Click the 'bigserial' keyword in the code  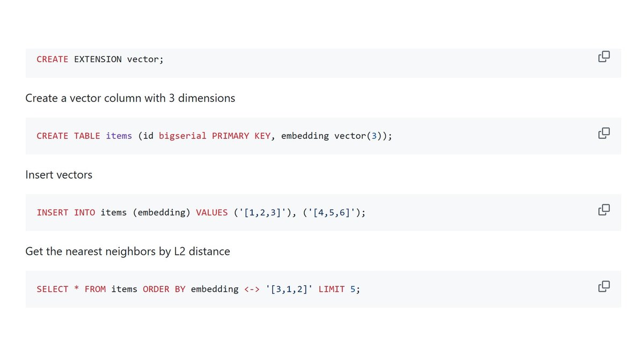[182, 136]
